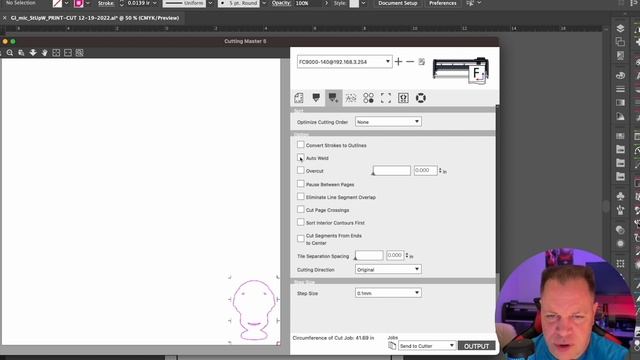Enable the Overcut checkbox

301,171
